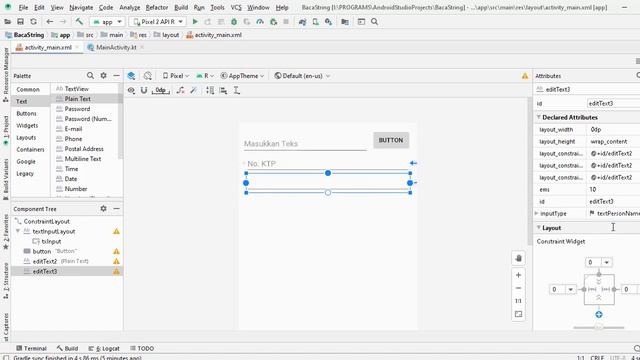The width and height of the screenshot is (640, 360).
Task: Open default margin 0dp dropdown
Action: [161, 90]
